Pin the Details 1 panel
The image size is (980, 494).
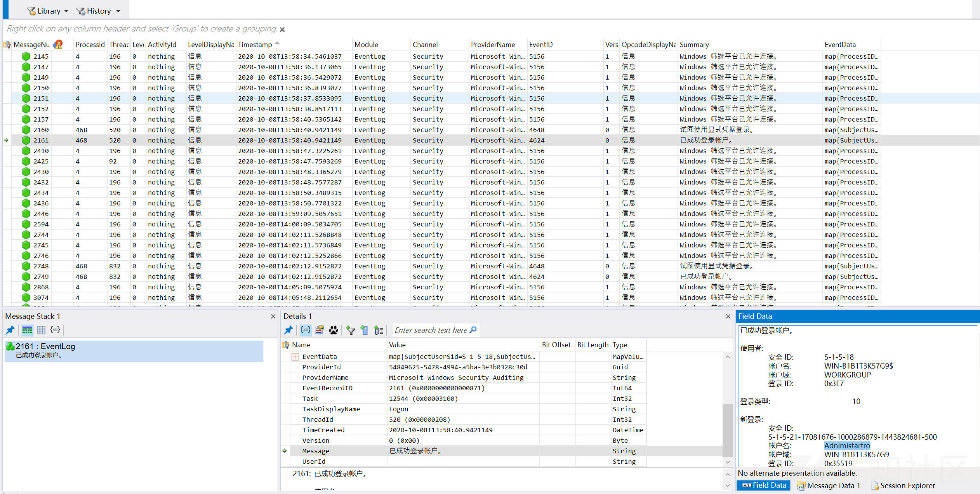288,330
